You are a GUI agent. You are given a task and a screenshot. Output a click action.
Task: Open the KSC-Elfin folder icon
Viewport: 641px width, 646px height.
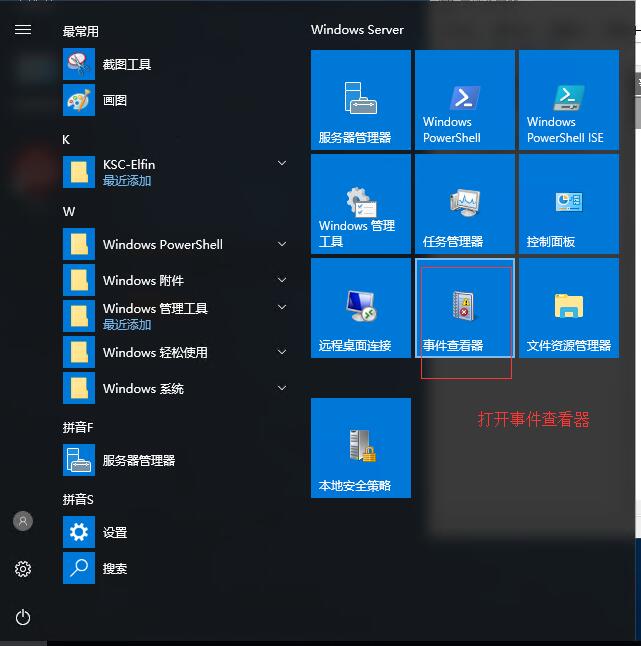click(79, 172)
